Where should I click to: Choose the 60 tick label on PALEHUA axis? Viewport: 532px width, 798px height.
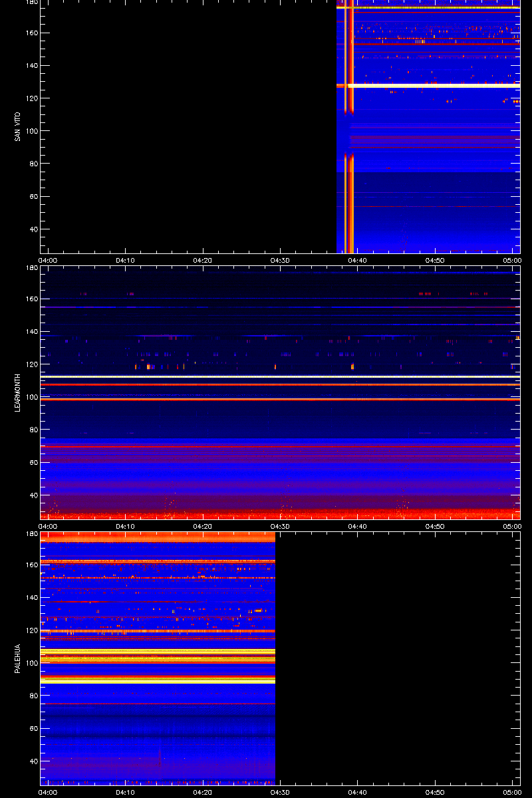tap(33, 729)
